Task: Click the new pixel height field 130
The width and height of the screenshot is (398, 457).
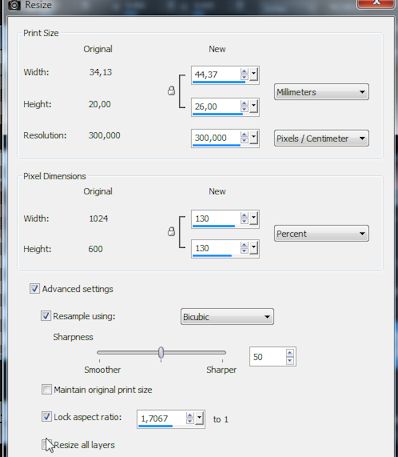Action: (x=216, y=248)
